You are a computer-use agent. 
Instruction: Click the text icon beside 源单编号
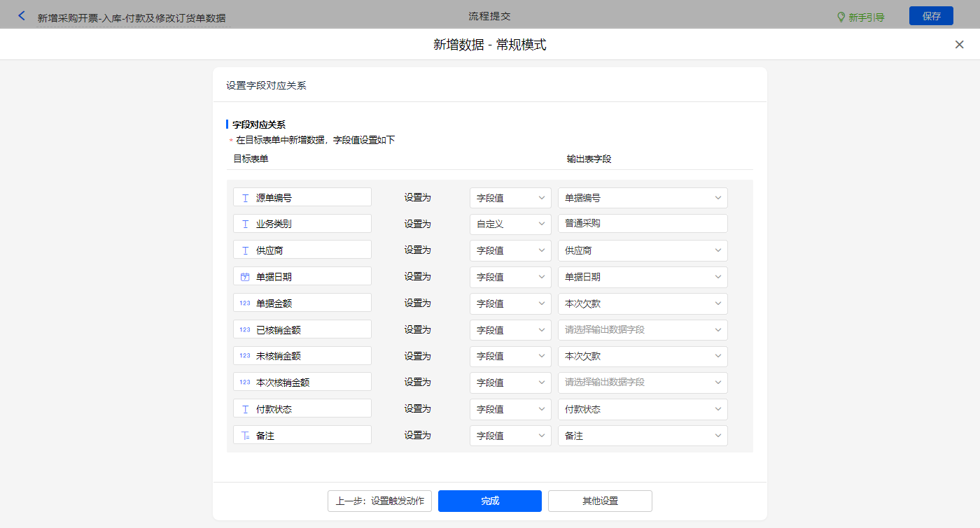pyautogui.click(x=245, y=198)
